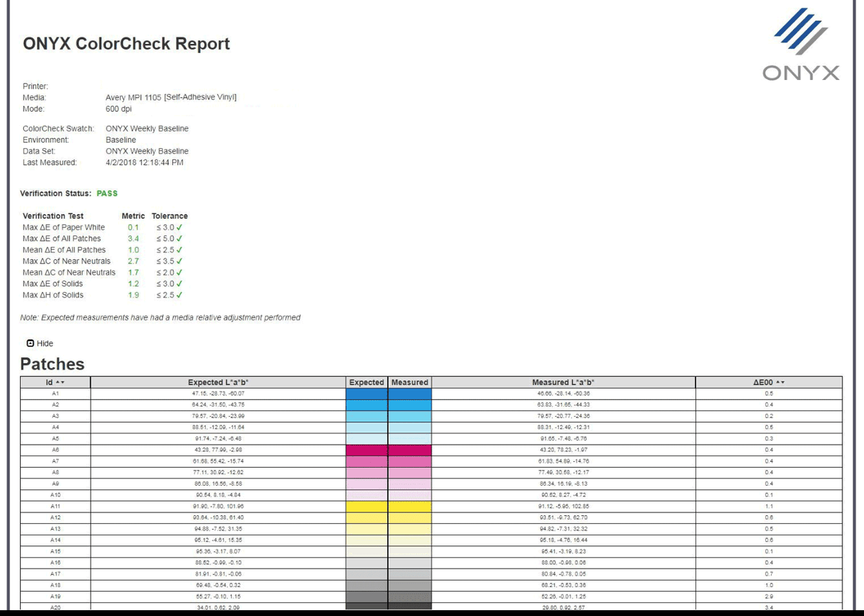The image size is (864, 616).
Task: Select the A19 patch row id cell
Action: pyautogui.click(x=55, y=597)
